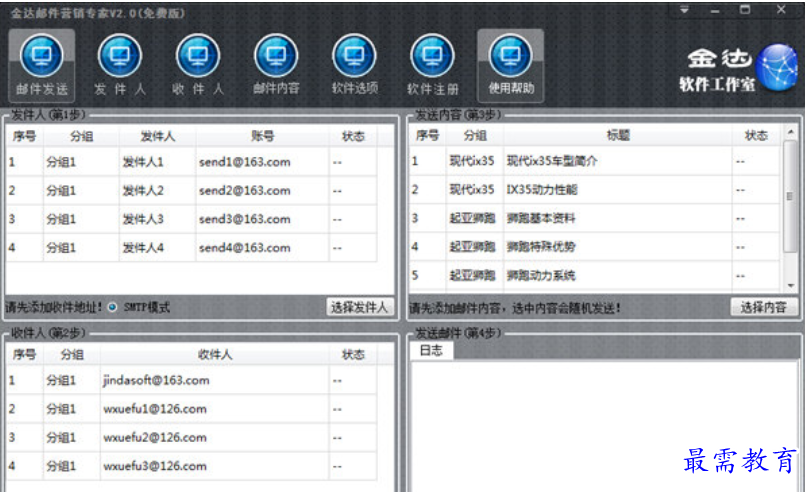Open the 邮件内容 toolbar icon
This screenshot has width=805, height=492.
(x=276, y=65)
